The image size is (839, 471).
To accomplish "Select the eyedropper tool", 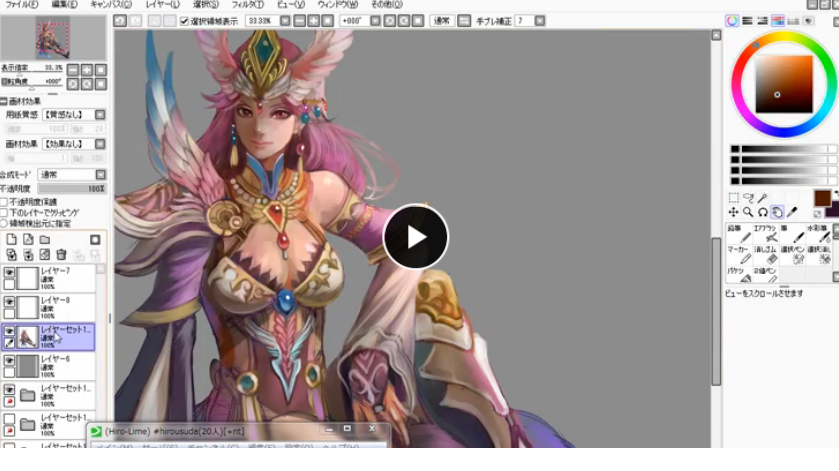I will click(x=792, y=212).
